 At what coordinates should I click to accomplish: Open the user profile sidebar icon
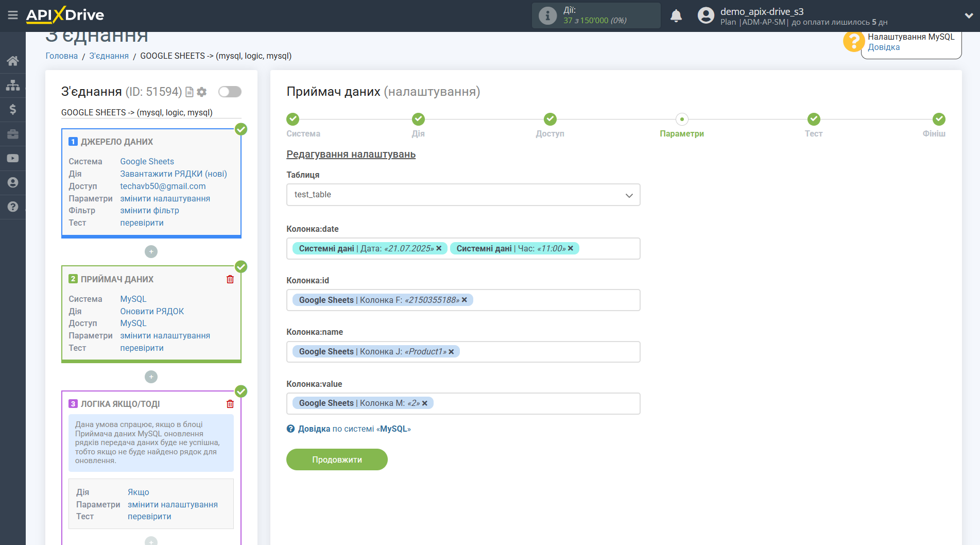[x=13, y=182]
